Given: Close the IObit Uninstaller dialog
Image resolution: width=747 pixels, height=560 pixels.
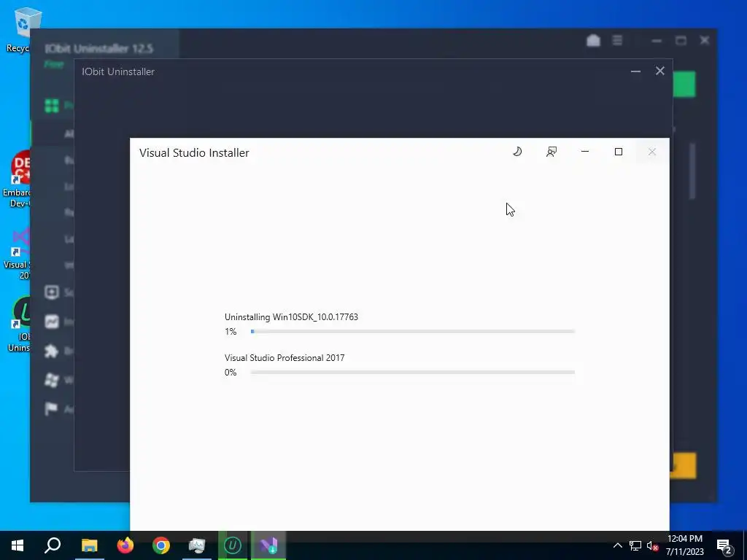Looking at the screenshot, I should 659,71.
